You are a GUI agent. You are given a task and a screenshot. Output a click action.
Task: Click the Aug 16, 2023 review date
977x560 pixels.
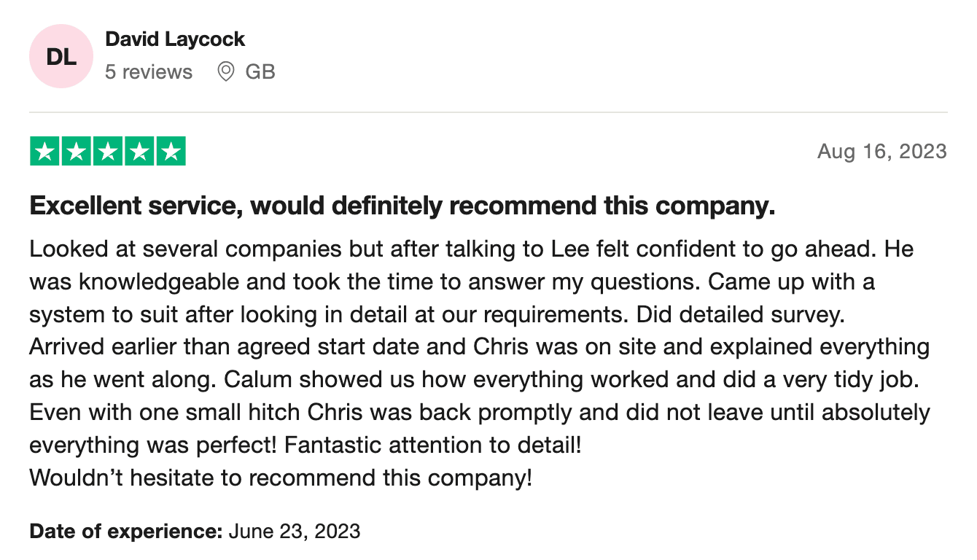(x=882, y=151)
